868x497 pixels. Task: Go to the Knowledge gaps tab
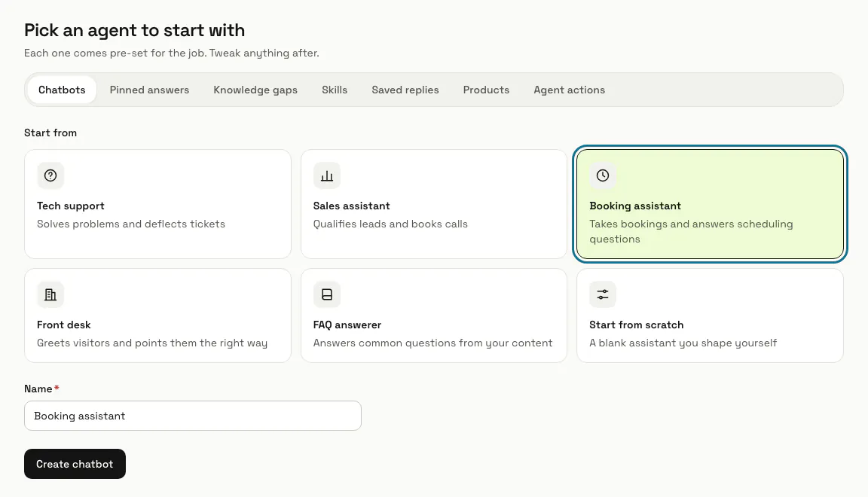point(255,90)
